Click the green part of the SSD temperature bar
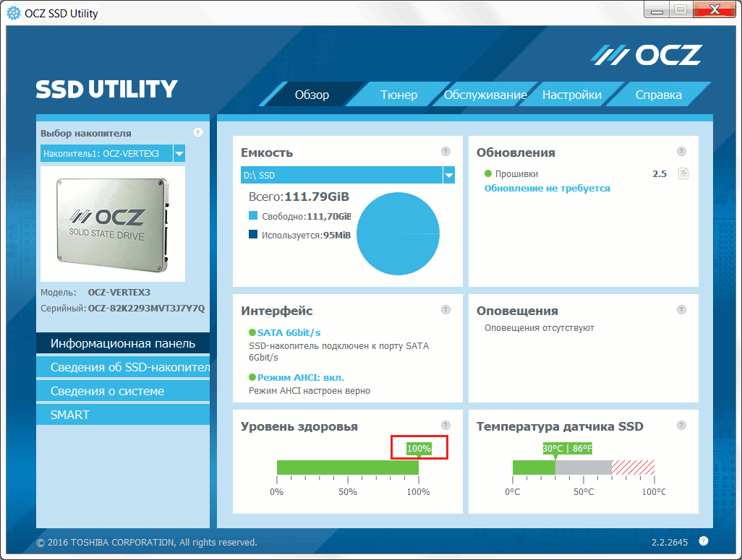742x560 pixels. [534, 468]
